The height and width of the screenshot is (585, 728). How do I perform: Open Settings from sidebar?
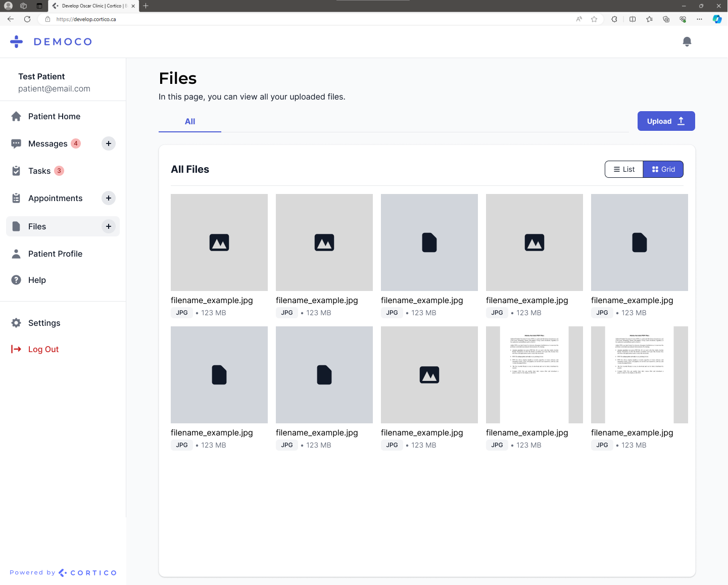click(x=44, y=323)
